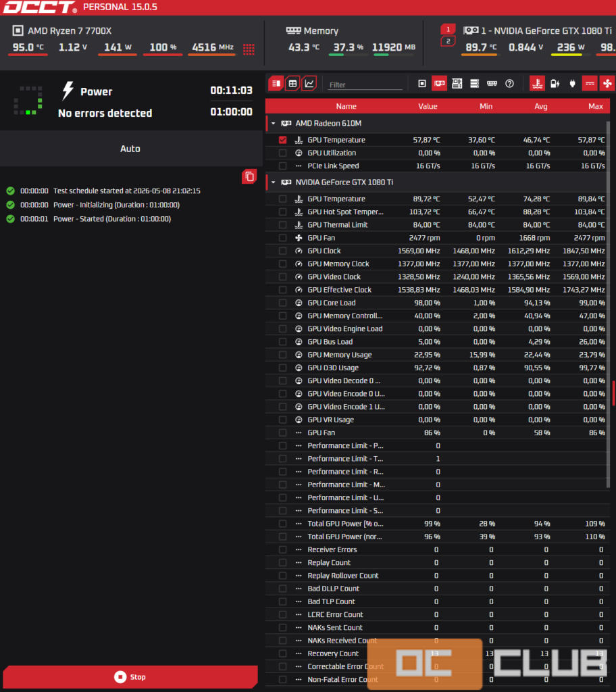The height and width of the screenshot is (692, 616).
Task: Switch to the list view layout icon
Action: [x=276, y=83]
